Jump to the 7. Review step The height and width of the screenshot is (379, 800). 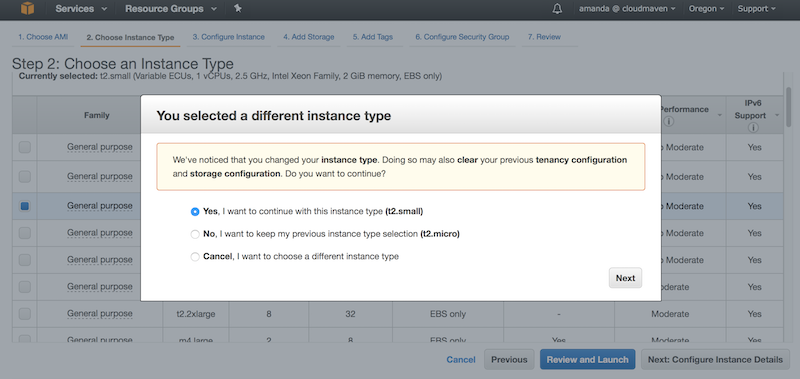pyautogui.click(x=544, y=37)
